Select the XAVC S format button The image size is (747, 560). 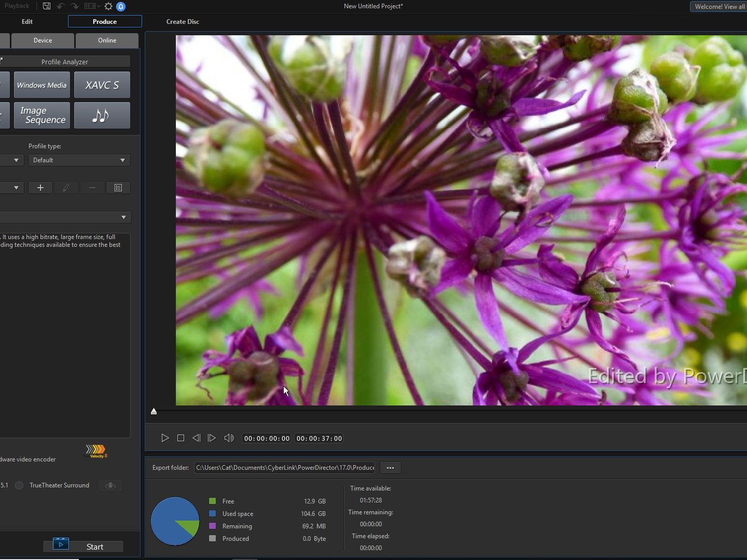(102, 85)
